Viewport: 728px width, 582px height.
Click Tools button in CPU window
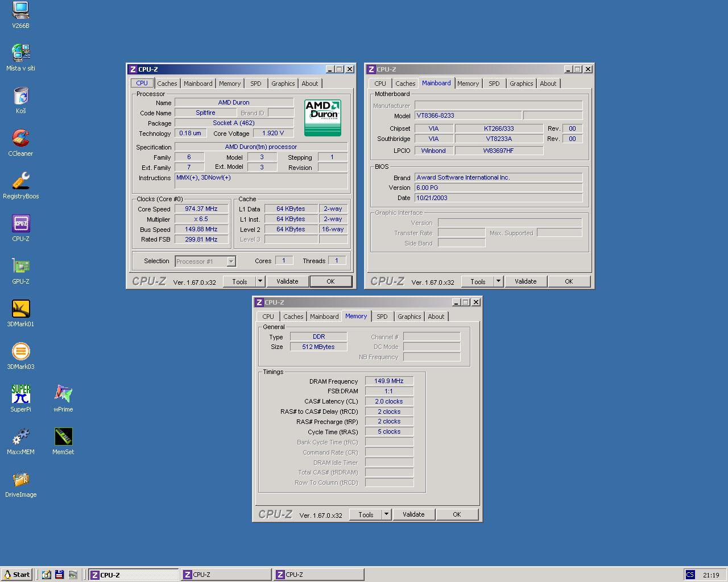[239, 281]
